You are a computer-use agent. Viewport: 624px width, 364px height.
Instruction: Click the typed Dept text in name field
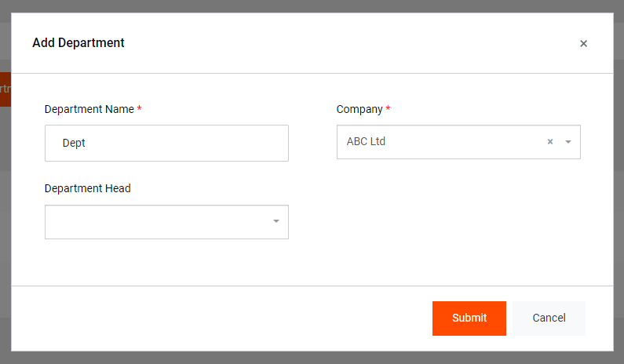74,144
